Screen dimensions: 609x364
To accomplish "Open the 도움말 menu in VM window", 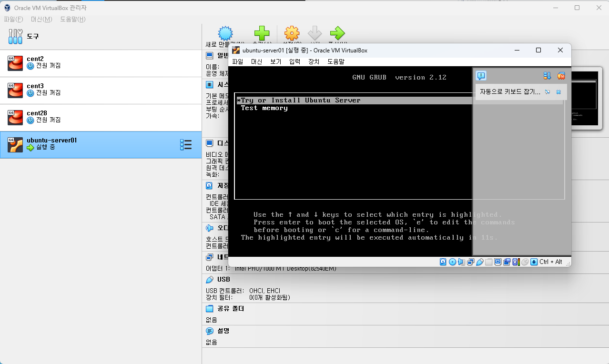I will 336,61.
